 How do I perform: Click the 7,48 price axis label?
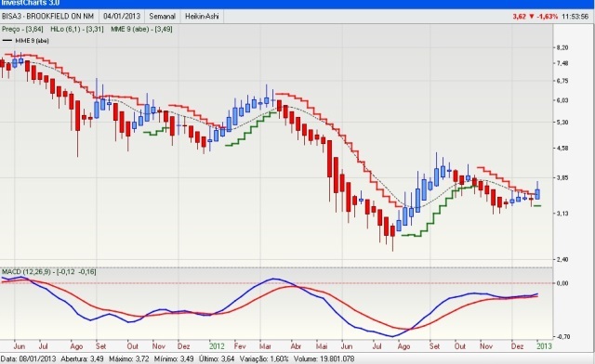562,63
